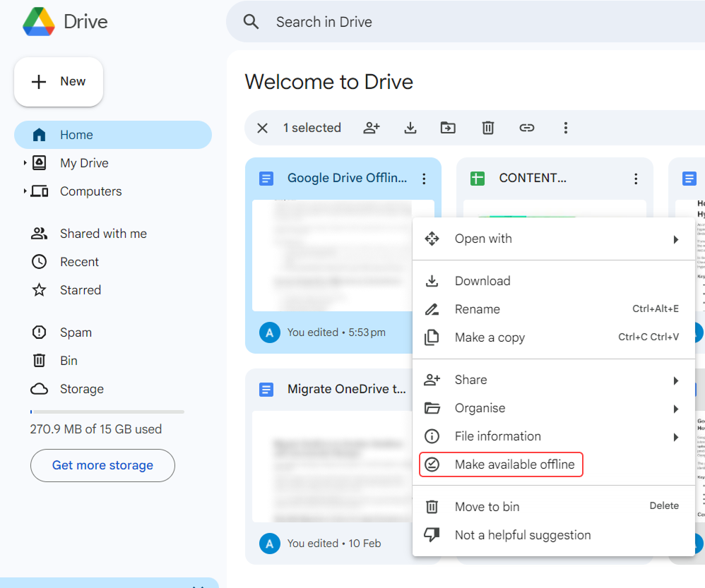This screenshot has height=588, width=705.
Task: Open more actions via toolbar three-dot icon
Action: coord(566,128)
